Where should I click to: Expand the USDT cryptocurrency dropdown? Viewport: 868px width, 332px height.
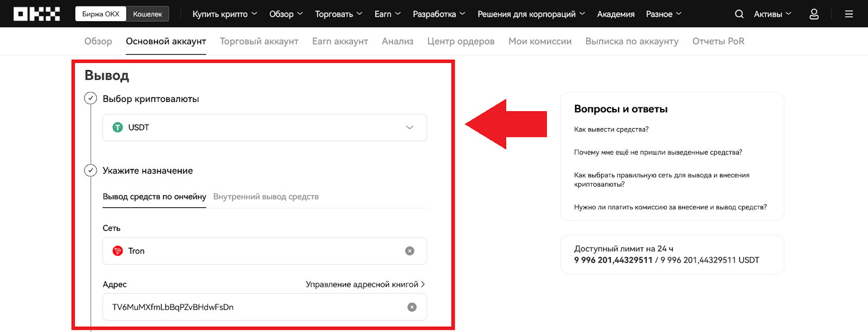[x=410, y=127]
